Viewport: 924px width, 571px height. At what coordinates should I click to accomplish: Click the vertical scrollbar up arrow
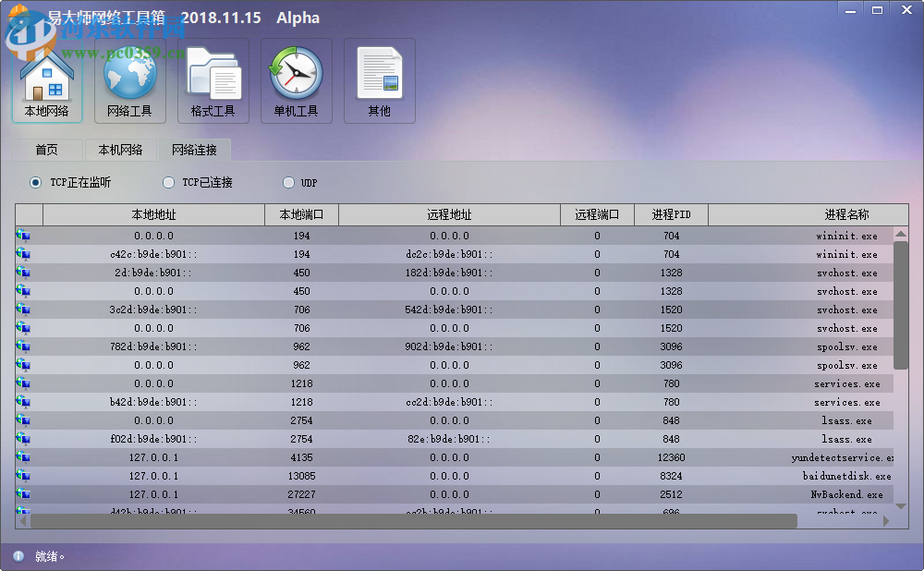point(900,234)
